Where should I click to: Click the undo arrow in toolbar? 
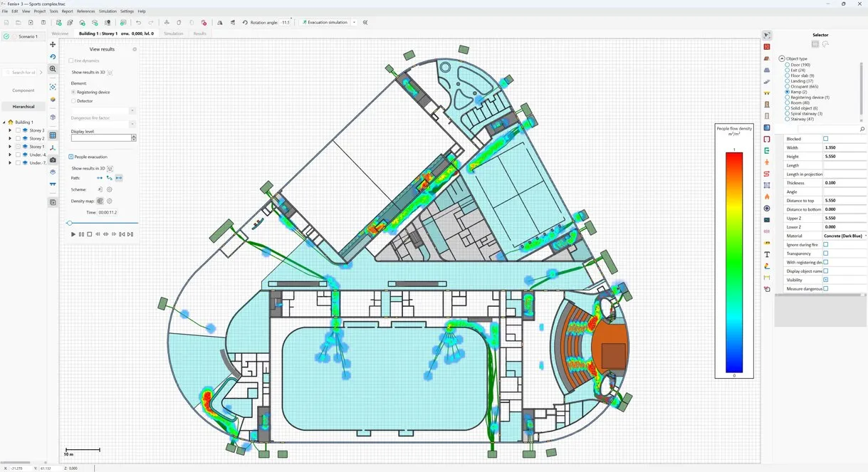138,23
